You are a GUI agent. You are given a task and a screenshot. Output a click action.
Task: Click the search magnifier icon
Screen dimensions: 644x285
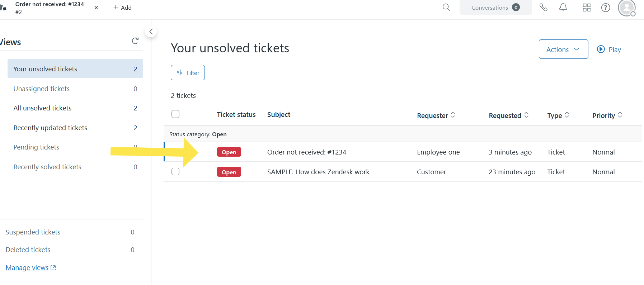446,8
